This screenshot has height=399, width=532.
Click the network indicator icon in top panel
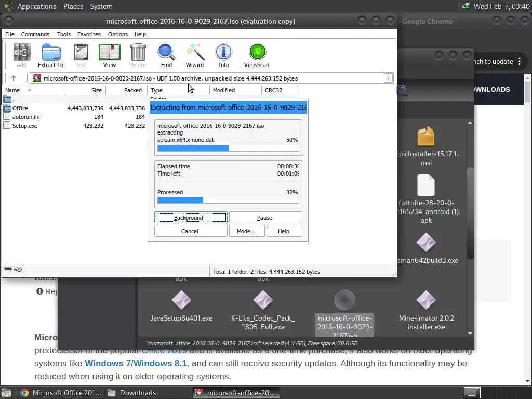click(x=465, y=6)
